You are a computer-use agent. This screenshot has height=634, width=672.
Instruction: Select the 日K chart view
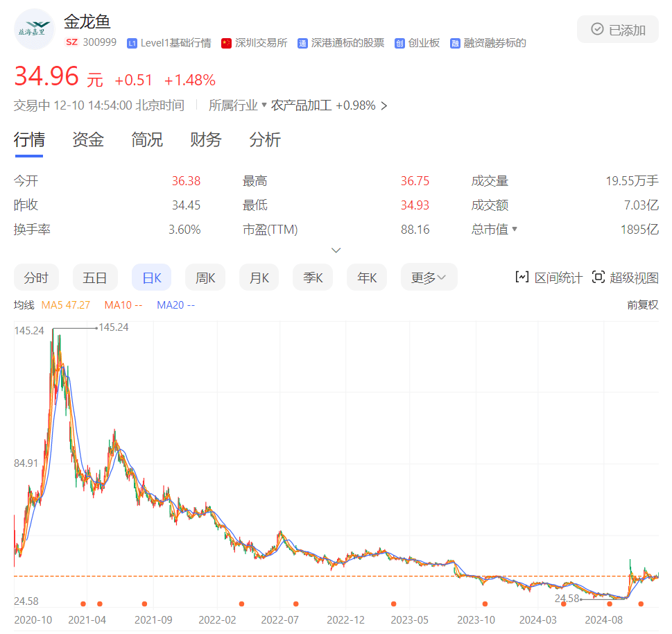pos(152,277)
